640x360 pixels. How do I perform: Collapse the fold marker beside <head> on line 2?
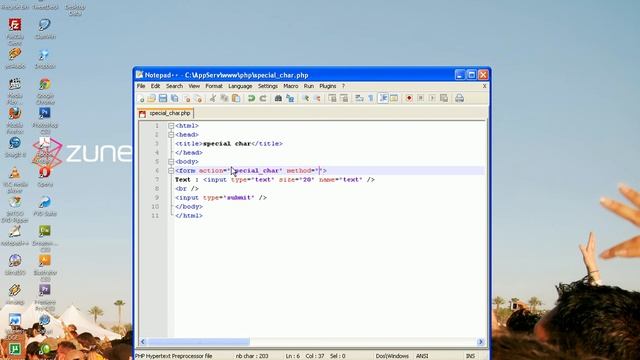pos(171,135)
